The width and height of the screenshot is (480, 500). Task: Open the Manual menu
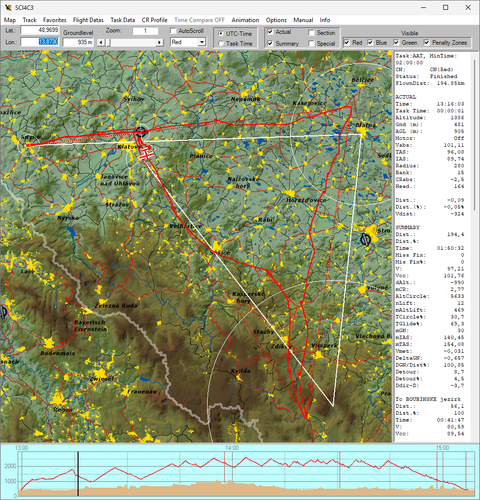[303, 20]
